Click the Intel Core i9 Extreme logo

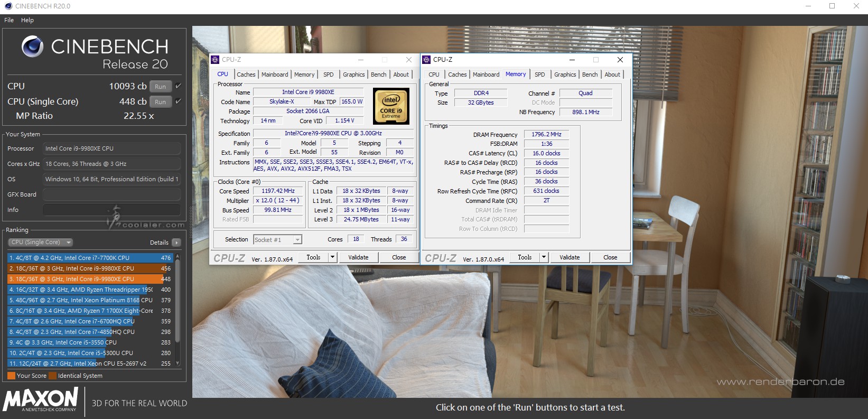(391, 106)
